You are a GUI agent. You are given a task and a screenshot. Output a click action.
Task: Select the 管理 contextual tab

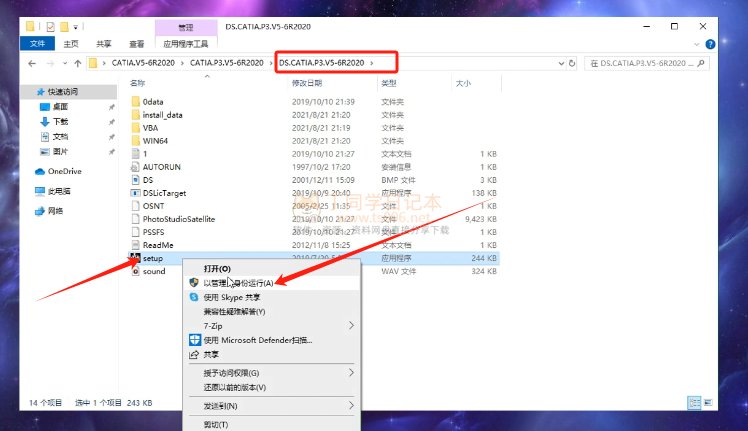[186, 27]
